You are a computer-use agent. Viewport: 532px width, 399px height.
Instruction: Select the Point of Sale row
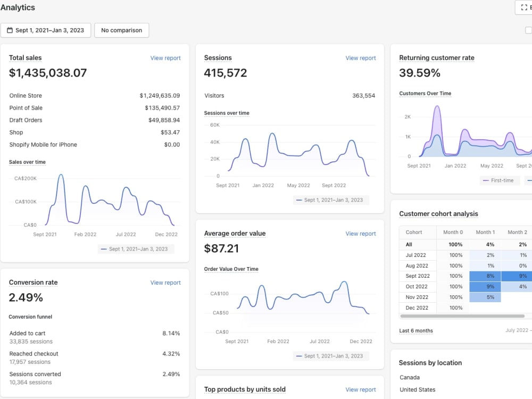[x=95, y=108]
